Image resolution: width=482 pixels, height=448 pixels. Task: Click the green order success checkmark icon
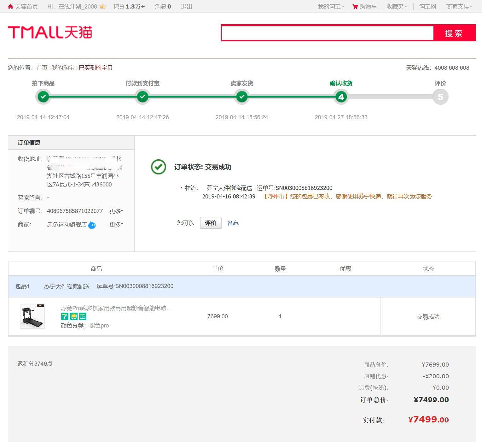159,167
